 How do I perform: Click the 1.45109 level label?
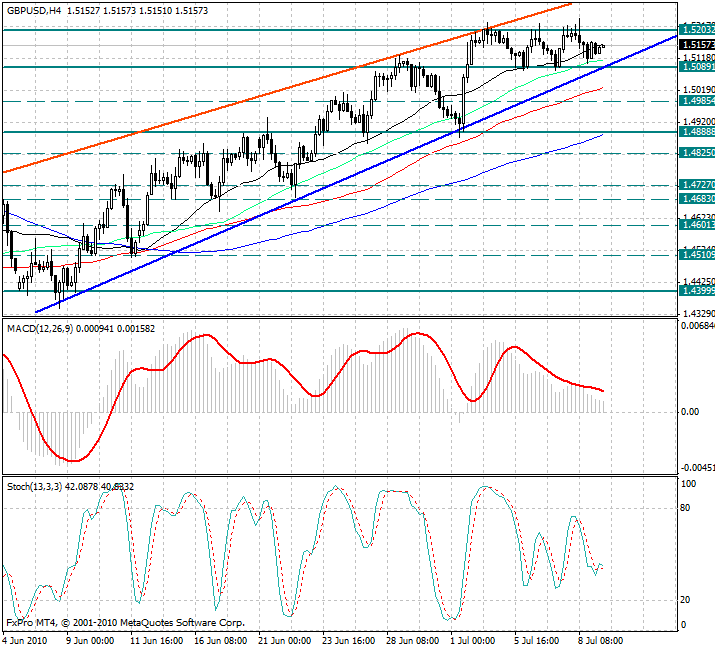point(697,254)
